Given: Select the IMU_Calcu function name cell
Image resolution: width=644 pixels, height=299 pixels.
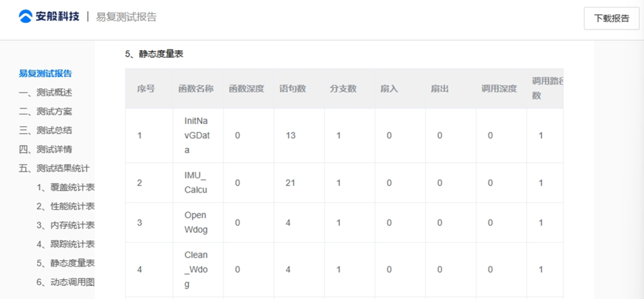Looking at the screenshot, I should click(x=196, y=183).
